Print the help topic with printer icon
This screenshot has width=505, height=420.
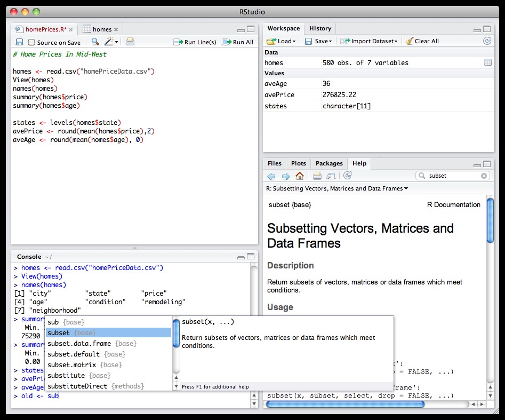317,176
